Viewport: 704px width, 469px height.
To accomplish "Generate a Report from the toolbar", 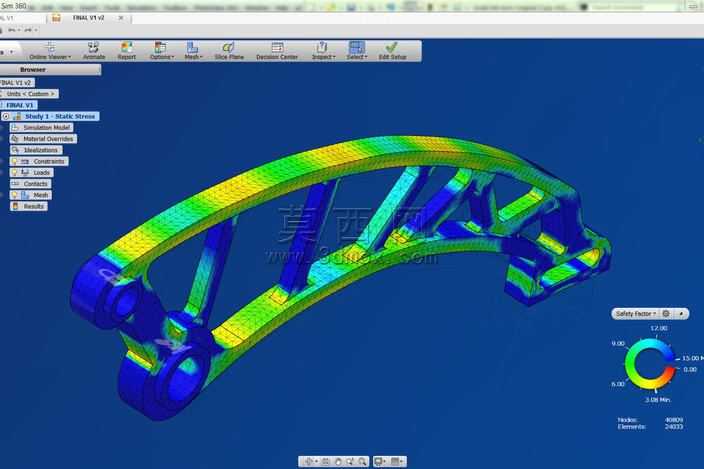I will point(127,51).
